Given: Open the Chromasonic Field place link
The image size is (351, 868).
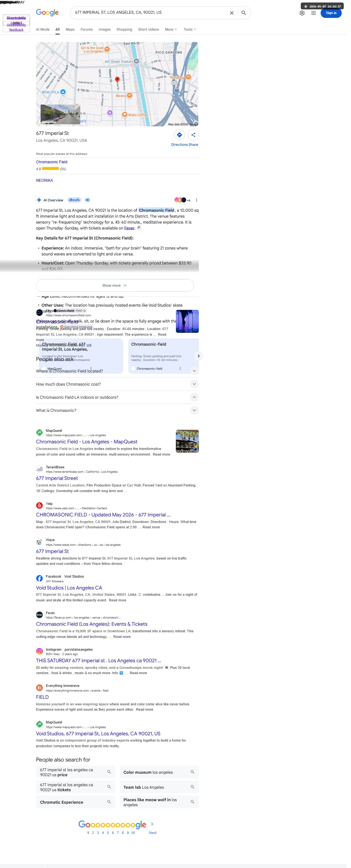Looking at the screenshot, I should [52, 162].
